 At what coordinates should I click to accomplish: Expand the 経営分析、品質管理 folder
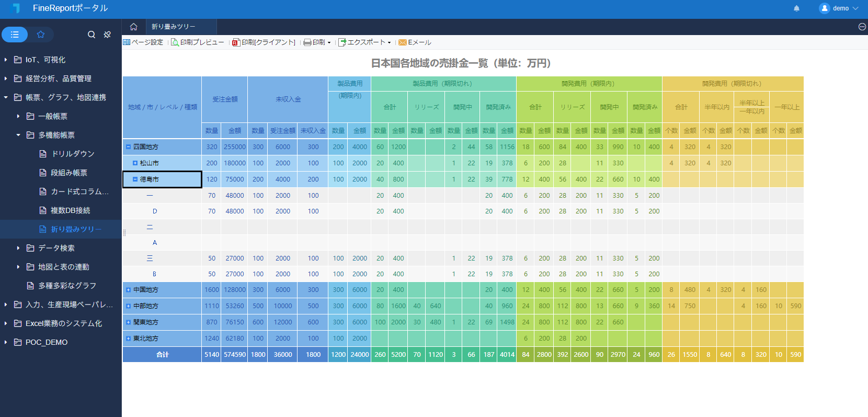pyautogui.click(x=6, y=78)
